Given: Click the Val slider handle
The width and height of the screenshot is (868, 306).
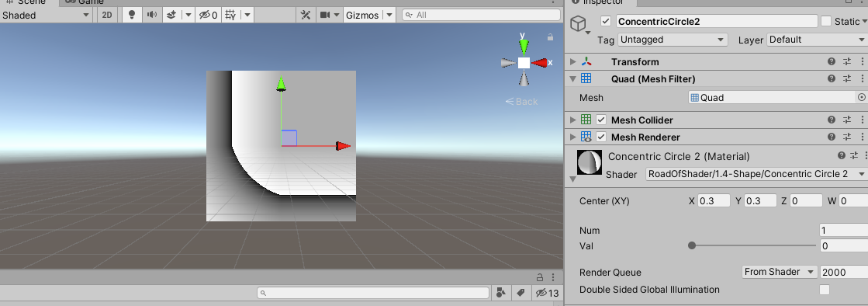Looking at the screenshot, I should click(x=692, y=245).
